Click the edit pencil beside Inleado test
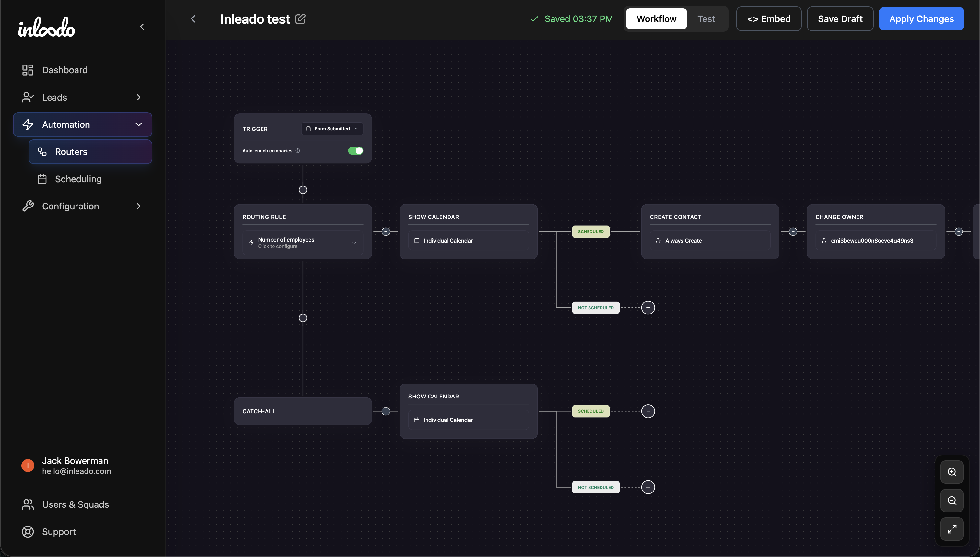 click(x=300, y=19)
